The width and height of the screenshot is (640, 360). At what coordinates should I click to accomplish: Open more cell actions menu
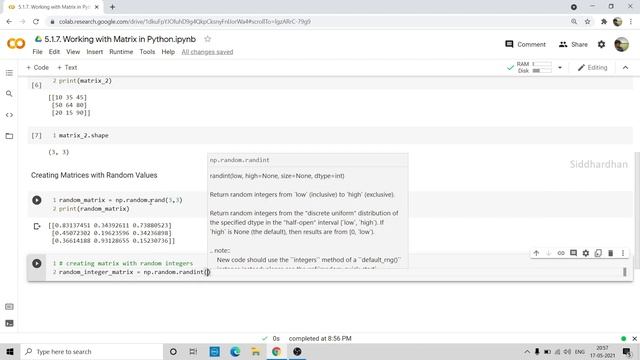[x=623, y=253]
